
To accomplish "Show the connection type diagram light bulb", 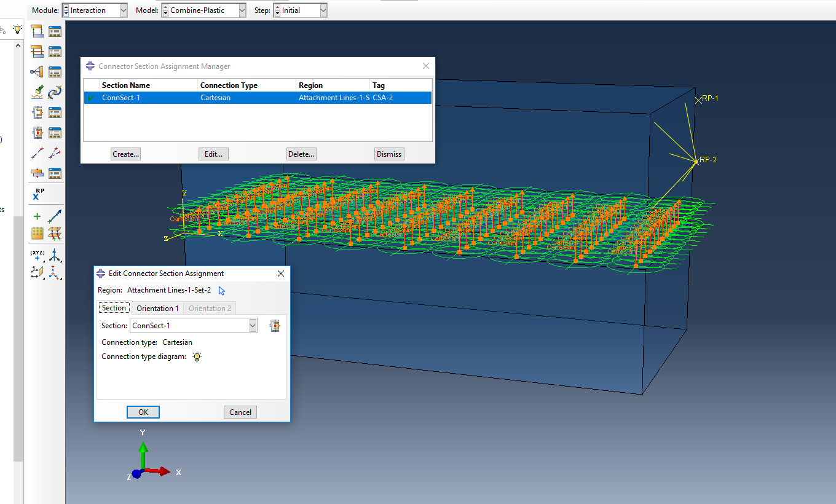I will [197, 356].
